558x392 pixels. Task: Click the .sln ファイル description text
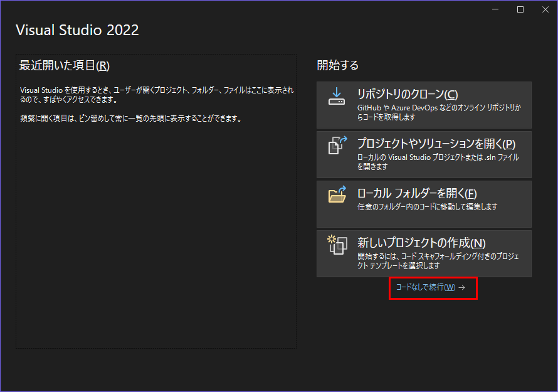(x=438, y=162)
